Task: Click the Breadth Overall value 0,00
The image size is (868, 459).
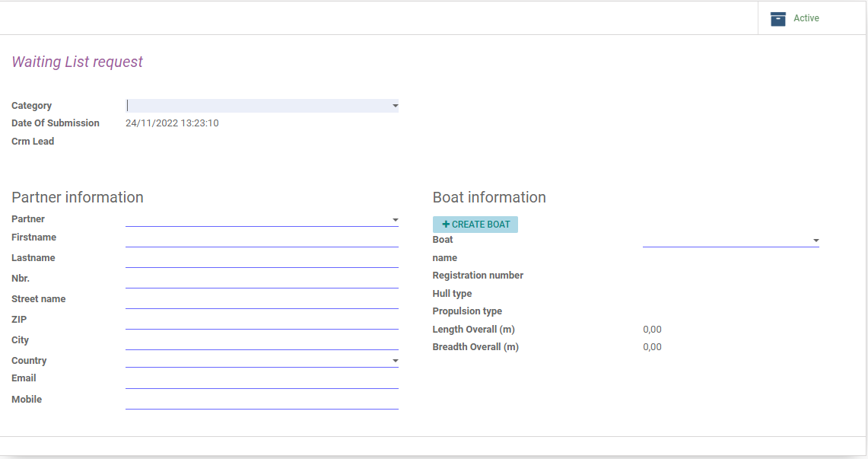Action: pos(652,347)
